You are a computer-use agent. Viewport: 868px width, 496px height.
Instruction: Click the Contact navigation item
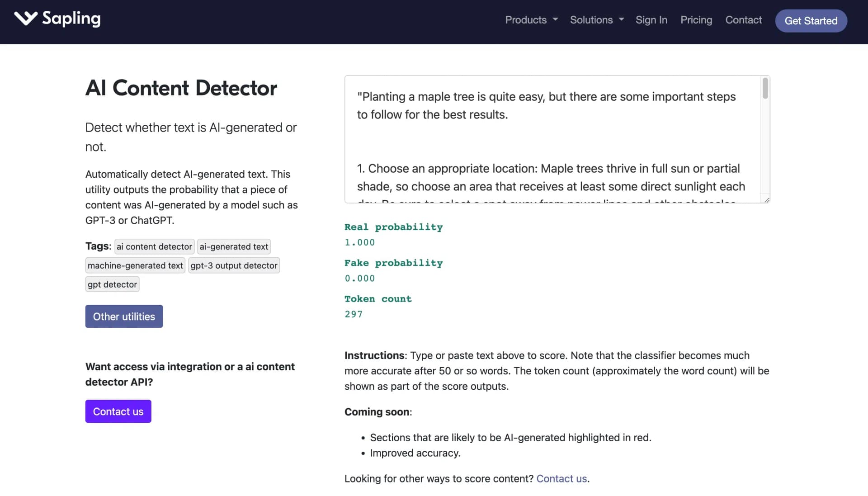743,20
